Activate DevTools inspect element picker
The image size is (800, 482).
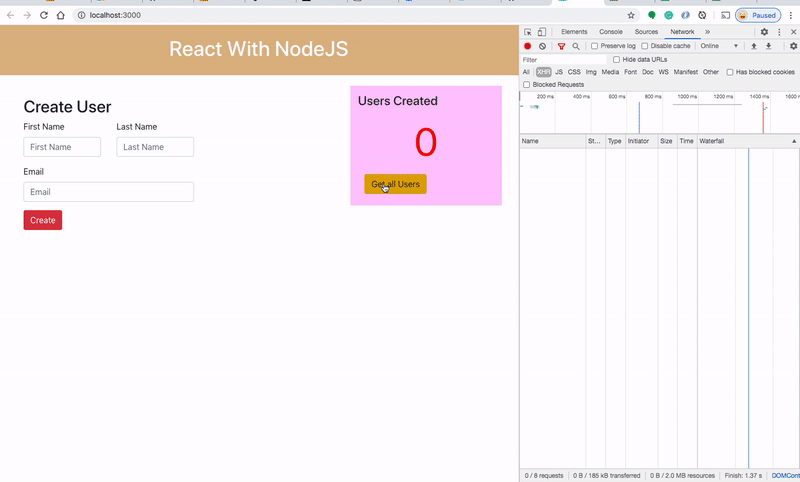pos(528,32)
